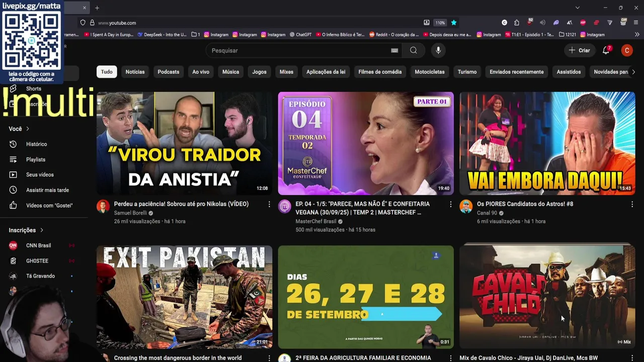List all tabs with the dropdown arrow
The image size is (644, 362).
[578, 8]
